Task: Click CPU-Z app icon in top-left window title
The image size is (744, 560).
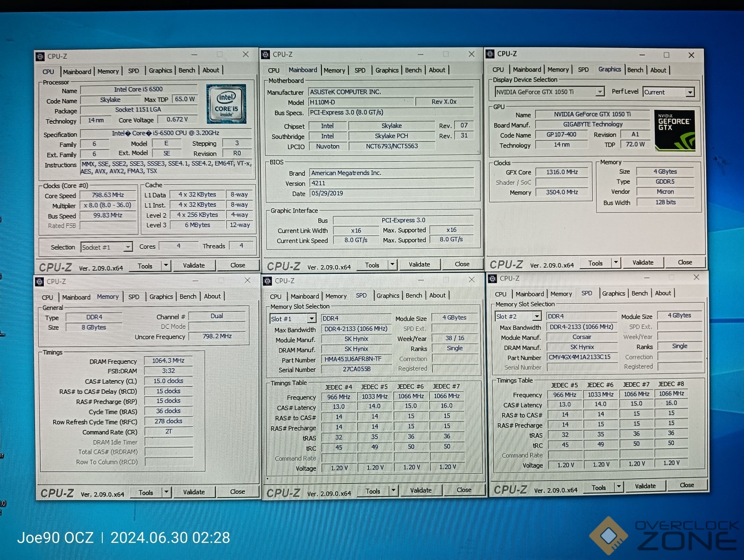Action: (41, 56)
